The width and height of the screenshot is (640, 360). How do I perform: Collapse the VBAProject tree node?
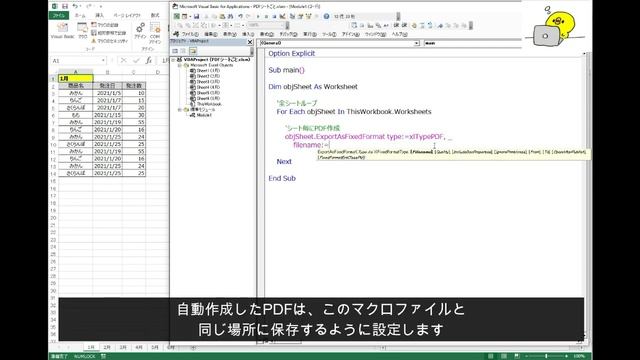pyautogui.click(x=173, y=60)
